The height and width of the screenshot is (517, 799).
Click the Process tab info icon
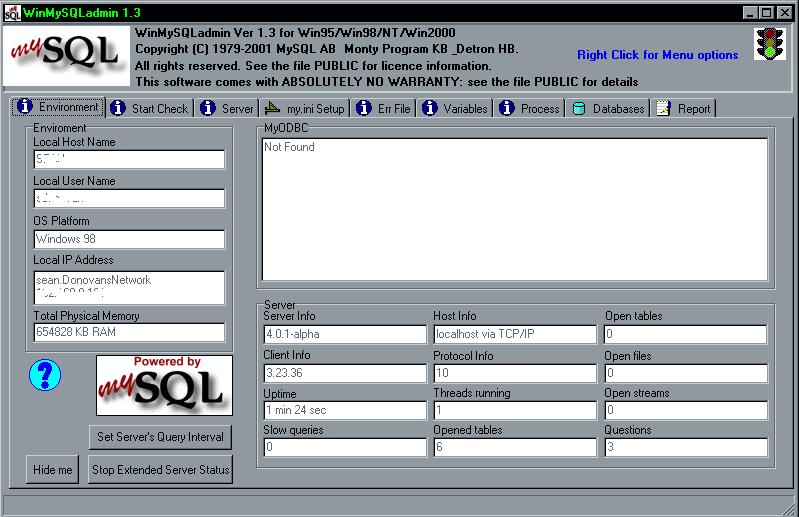point(507,107)
